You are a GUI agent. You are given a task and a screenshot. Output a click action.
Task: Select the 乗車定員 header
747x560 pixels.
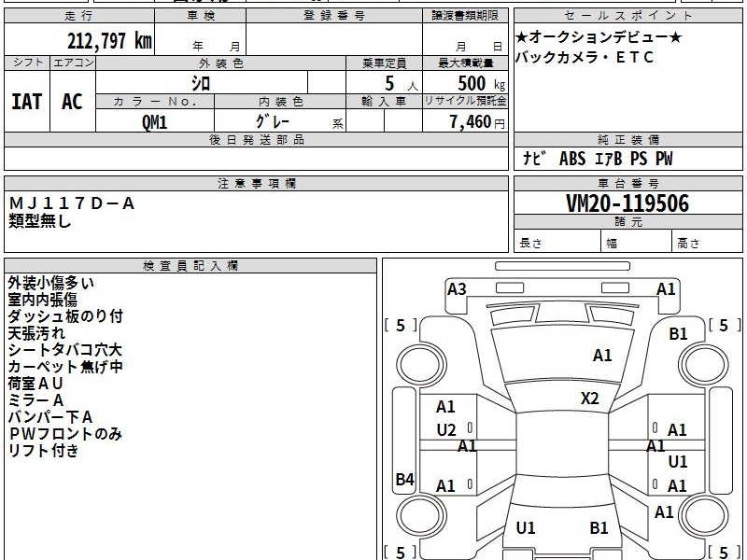pyautogui.click(x=385, y=63)
